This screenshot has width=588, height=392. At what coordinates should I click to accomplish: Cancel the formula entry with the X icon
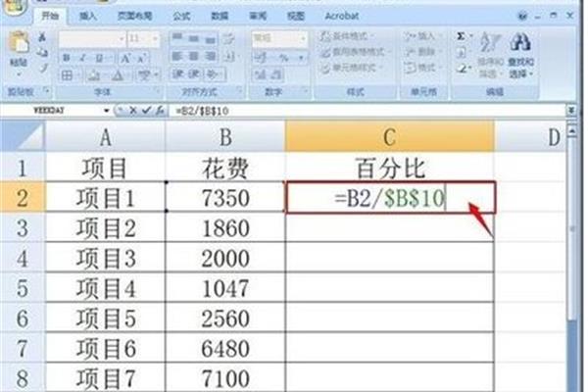tap(132, 111)
